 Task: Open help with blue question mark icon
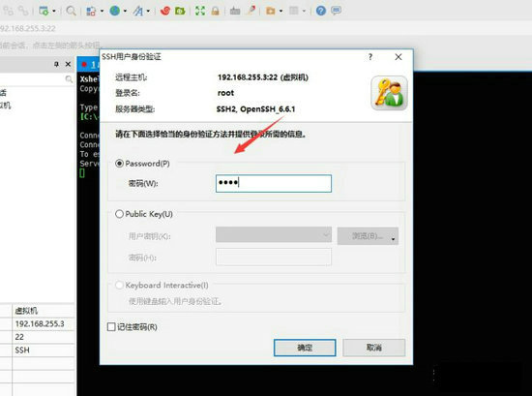coord(320,11)
